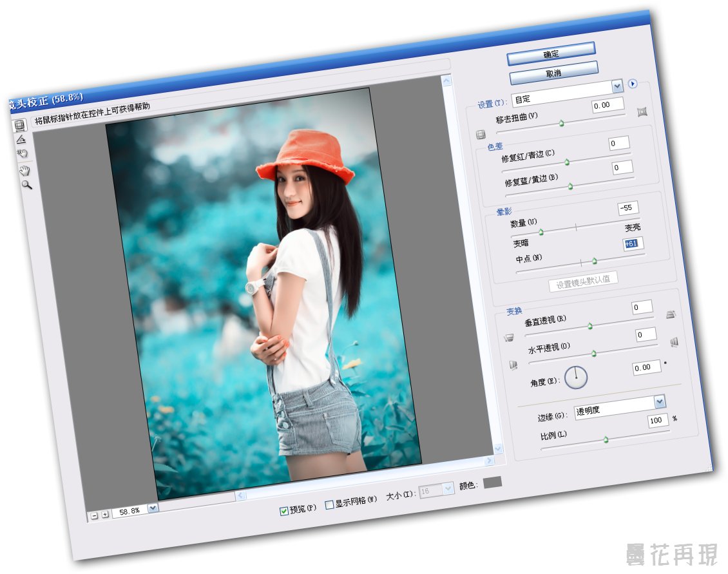The height and width of the screenshot is (574, 728).
Task: Click the 修复蓝/黄边 value field
Action: tap(622, 167)
